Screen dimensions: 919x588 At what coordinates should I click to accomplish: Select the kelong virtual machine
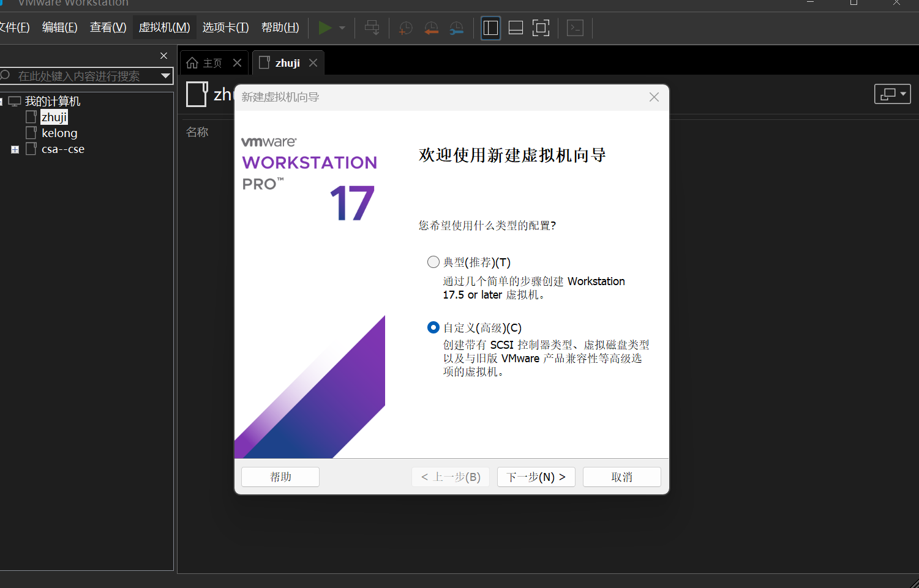(59, 133)
